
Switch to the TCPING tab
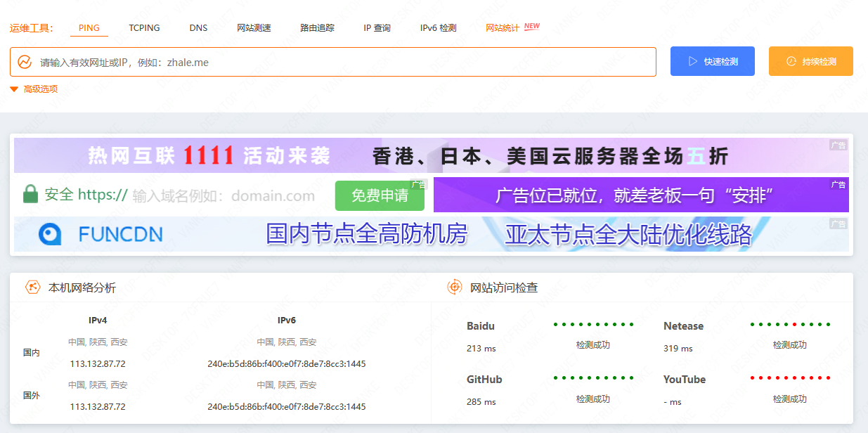pos(144,28)
